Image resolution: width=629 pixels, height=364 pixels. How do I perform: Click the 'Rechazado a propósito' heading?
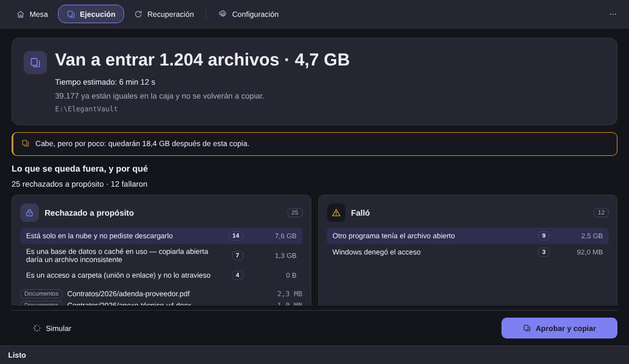[x=89, y=213]
